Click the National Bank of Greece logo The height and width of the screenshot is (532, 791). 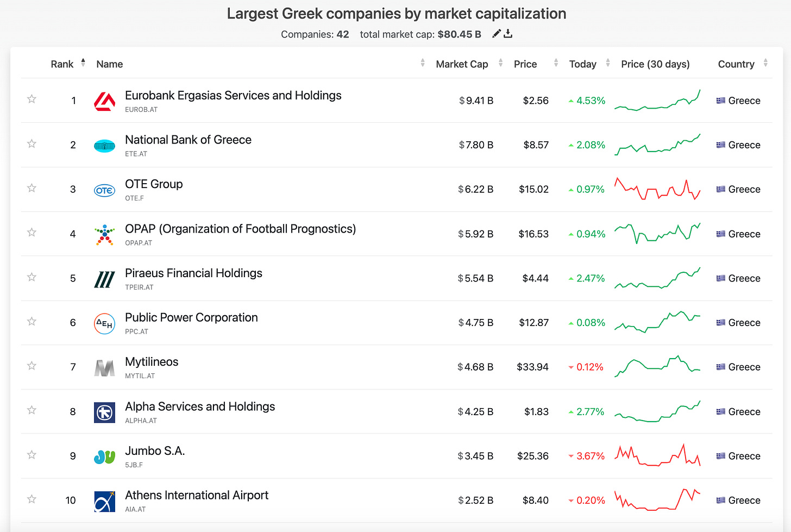(104, 146)
